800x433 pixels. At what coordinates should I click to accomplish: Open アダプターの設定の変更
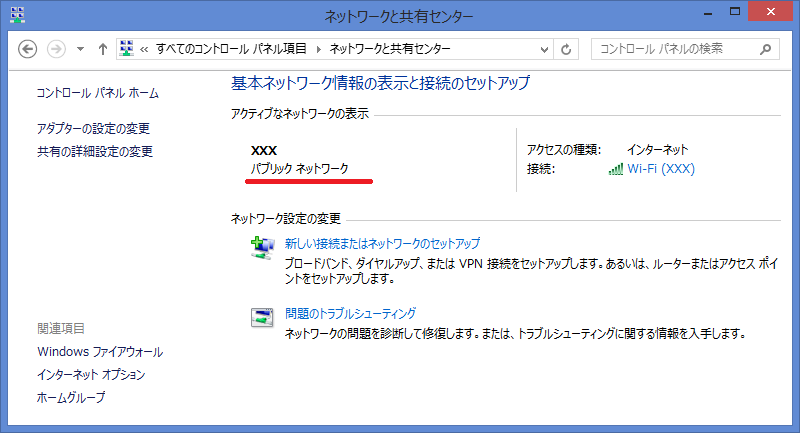click(93, 129)
